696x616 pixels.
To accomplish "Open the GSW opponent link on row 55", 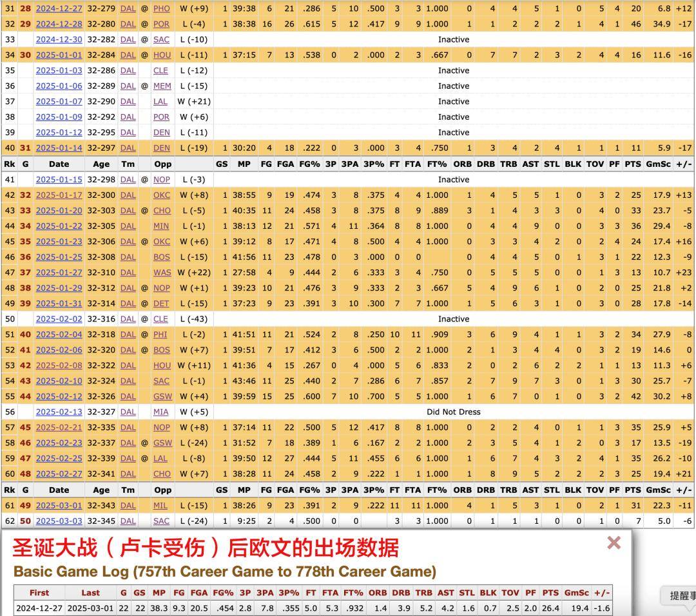I will 161,396.
